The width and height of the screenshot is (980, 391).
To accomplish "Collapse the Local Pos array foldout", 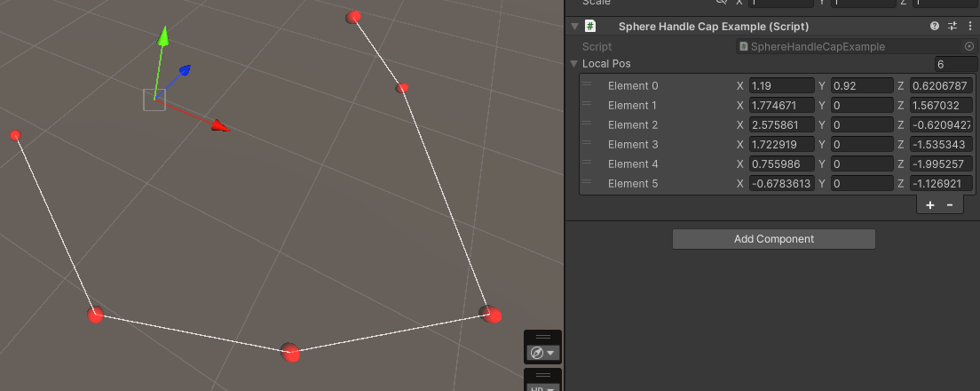I will (x=573, y=64).
